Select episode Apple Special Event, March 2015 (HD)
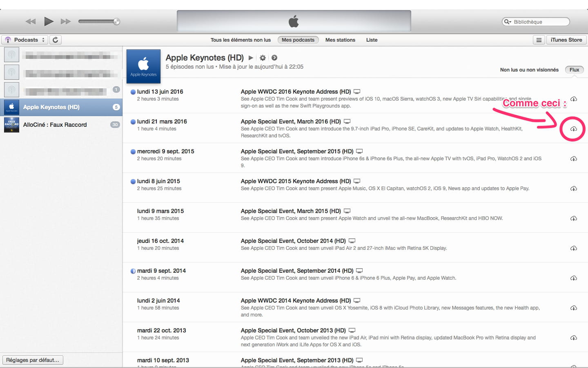Image resolution: width=588 pixels, height=368 pixels. (291, 211)
